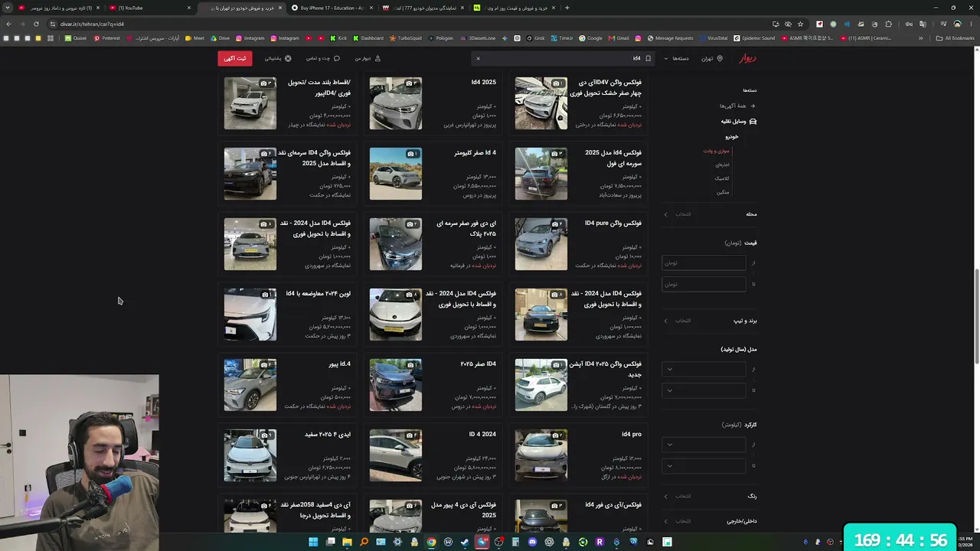
Task: Click the price 'to' toman input
Action: tap(704, 284)
